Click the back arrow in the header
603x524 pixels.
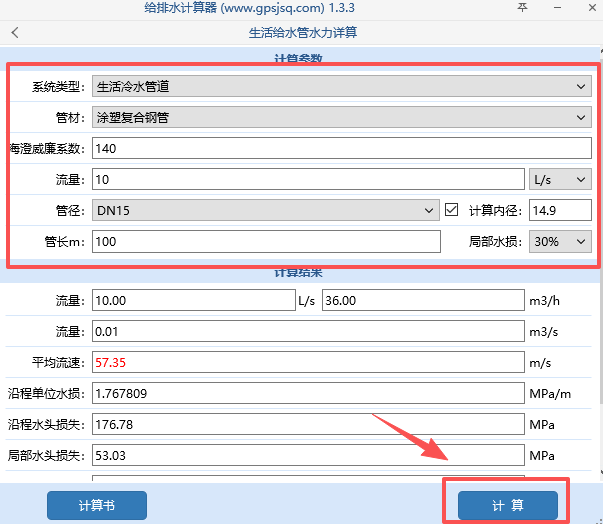pos(15,32)
